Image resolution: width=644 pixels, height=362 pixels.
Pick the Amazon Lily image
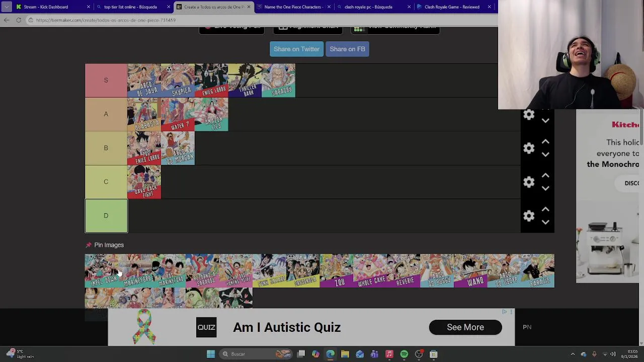tap(211, 114)
